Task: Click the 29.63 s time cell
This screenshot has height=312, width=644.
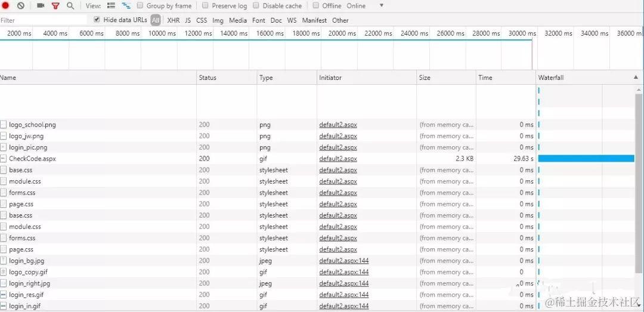Action: (x=524, y=159)
